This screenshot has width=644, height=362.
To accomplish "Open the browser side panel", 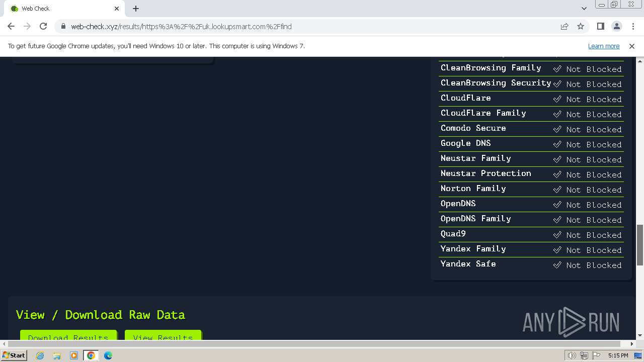I will click(600, 26).
